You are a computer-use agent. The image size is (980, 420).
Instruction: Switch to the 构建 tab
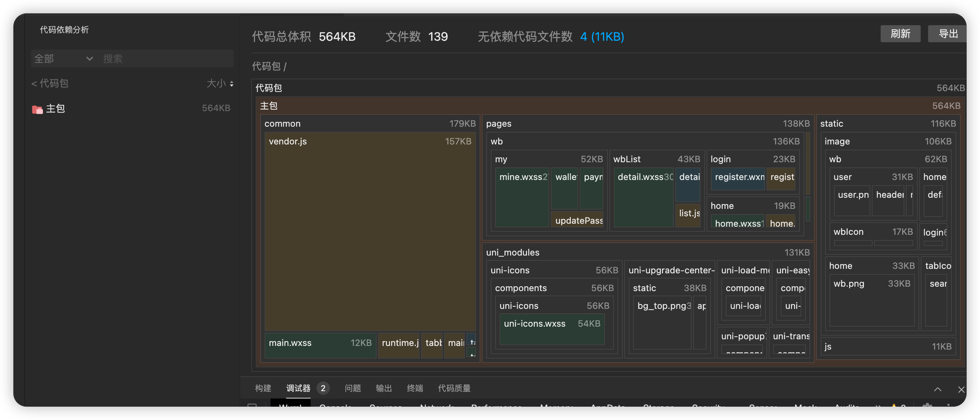point(263,388)
